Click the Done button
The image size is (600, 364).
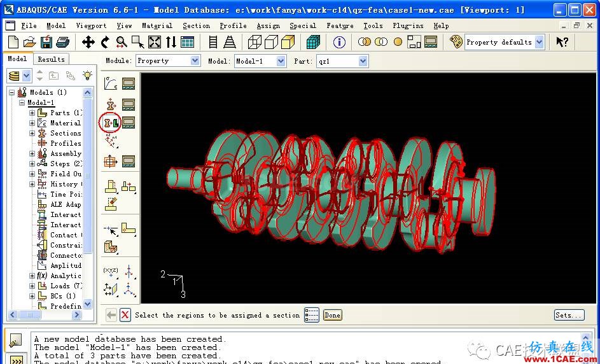pyautogui.click(x=332, y=315)
